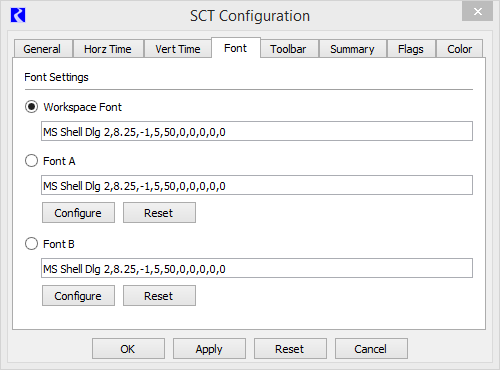
Task: Click the Workspace Font text field
Action: tap(257, 131)
